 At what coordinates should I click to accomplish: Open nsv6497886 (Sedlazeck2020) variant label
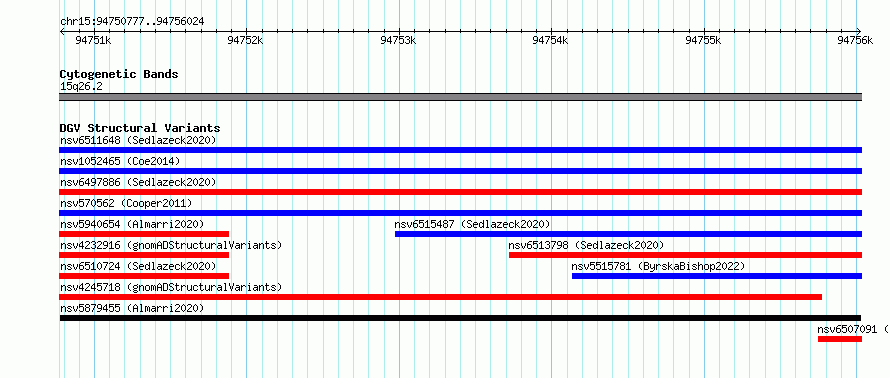tap(138, 182)
